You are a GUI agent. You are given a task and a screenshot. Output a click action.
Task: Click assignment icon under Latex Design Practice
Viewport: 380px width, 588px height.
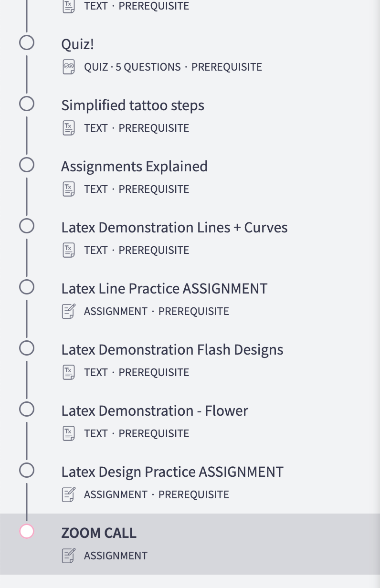69,494
